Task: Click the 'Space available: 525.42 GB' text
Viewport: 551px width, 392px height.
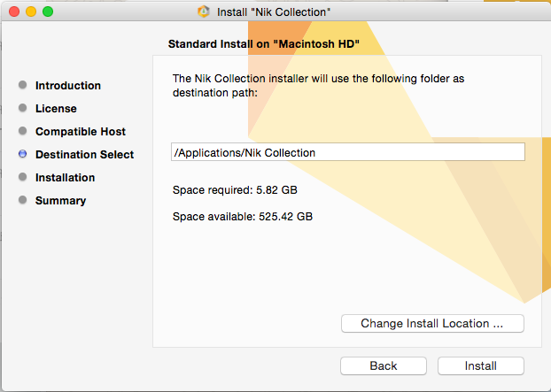Action: point(243,217)
